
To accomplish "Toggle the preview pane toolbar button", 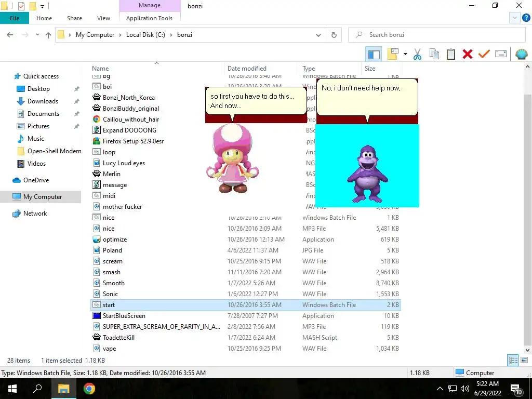I will [x=374, y=54].
